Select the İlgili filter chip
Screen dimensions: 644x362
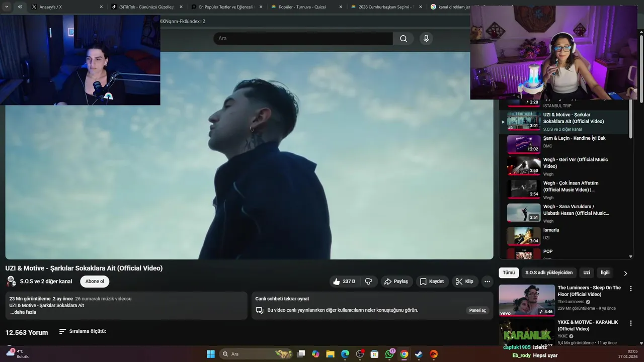pyautogui.click(x=605, y=273)
